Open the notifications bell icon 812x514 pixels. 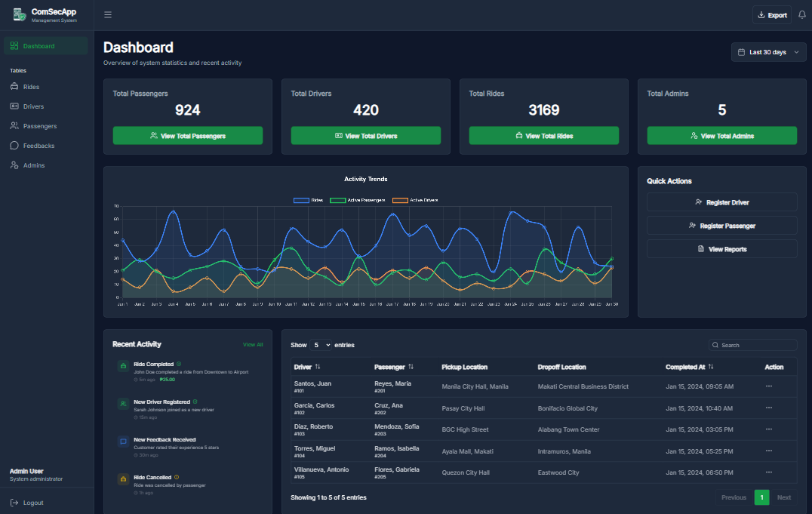[x=801, y=15]
